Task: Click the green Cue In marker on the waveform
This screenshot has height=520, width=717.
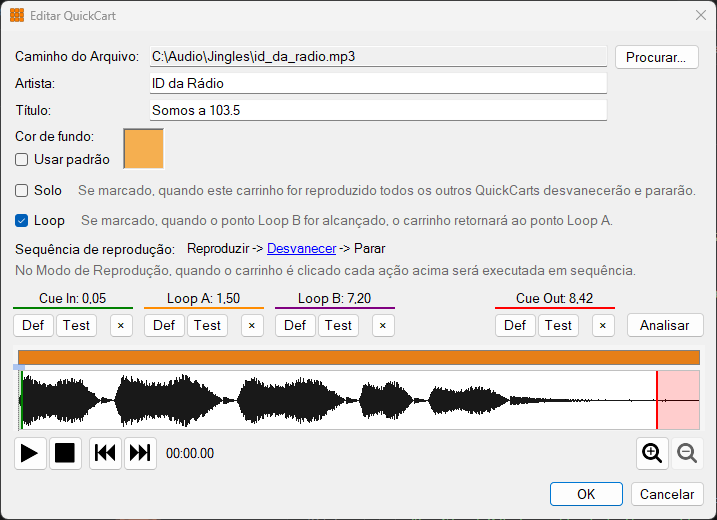Action: 21,400
